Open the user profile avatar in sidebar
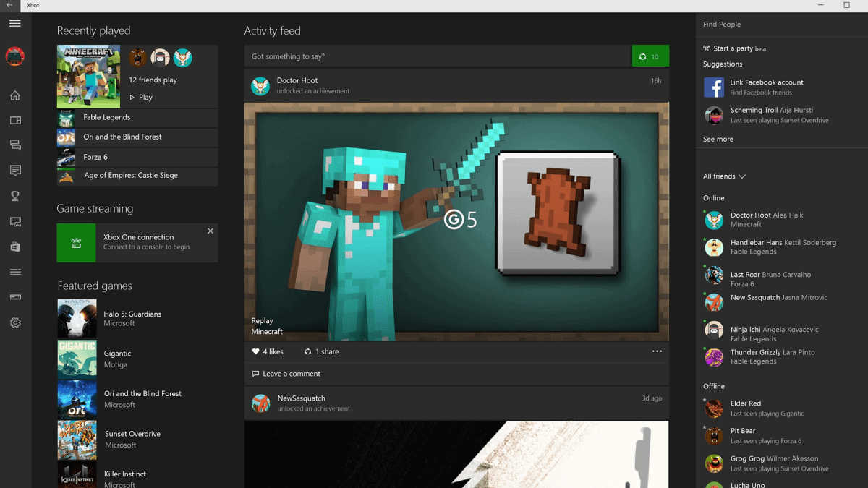Screen dimensions: 868x488 [x=15, y=56]
